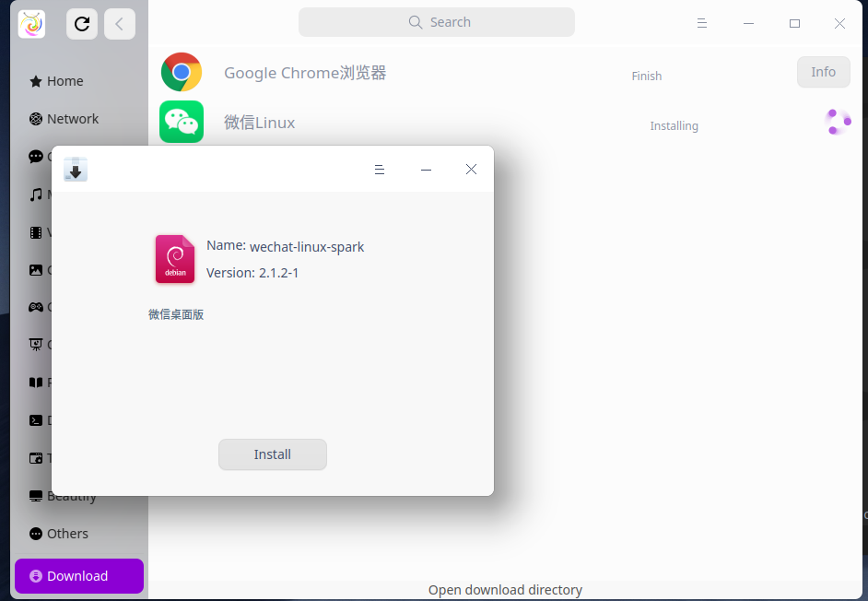Select the monitor Beautify category icon
This screenshot has width=868, height=601.
pyautogui.click(x=36, y=496)
